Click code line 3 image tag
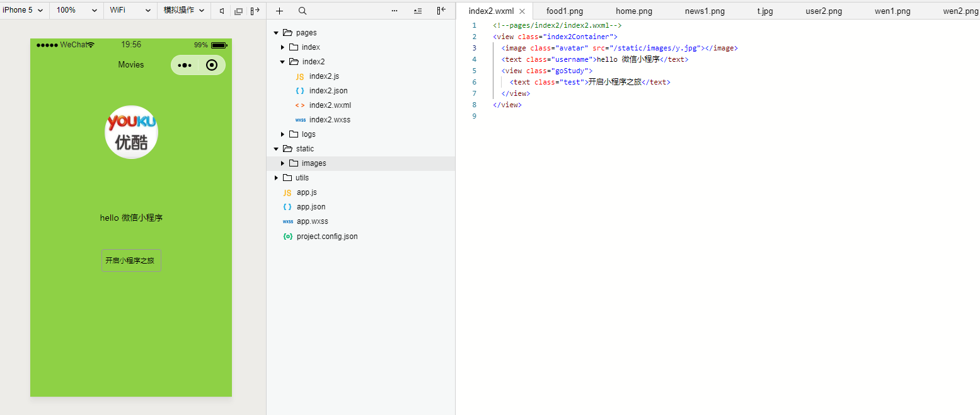Image resolution: width=980 pixels, height=415 pixels. click(619, 48)
